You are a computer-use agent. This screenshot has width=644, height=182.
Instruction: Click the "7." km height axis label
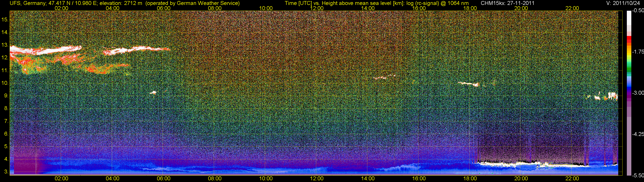click(6, 121)
